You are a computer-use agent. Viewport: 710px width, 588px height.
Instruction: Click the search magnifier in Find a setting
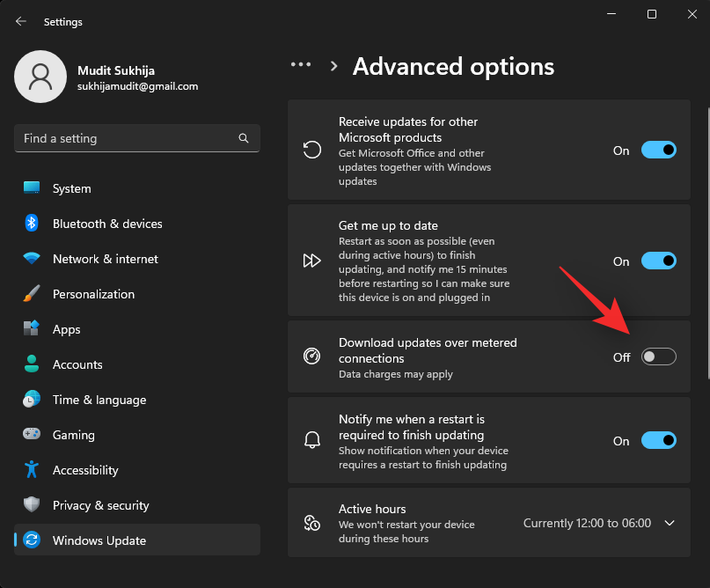(x=243, y=138)
